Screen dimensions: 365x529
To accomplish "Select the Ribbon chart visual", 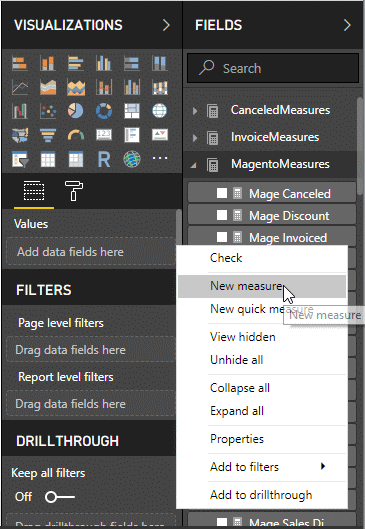I will tap(160, 87).
